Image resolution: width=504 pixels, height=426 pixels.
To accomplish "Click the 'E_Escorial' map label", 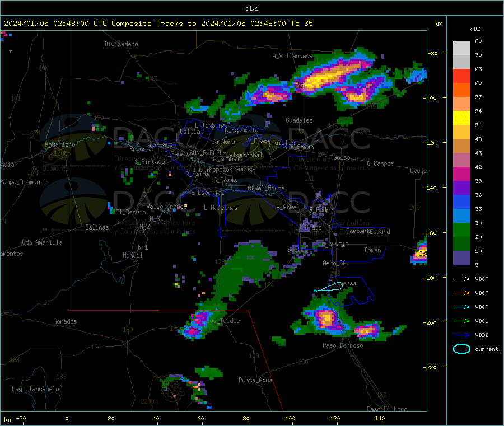I will coord(208,193).
